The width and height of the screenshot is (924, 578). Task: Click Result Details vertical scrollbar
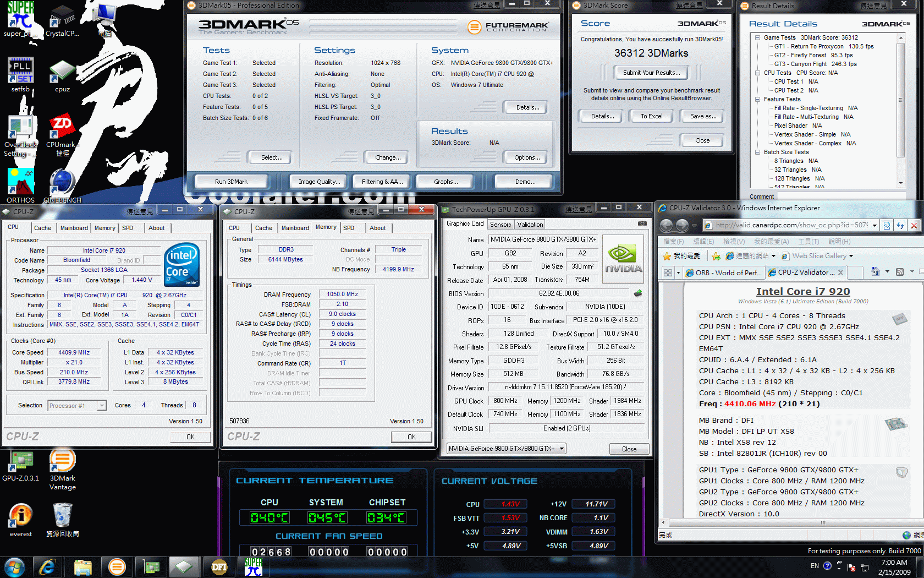click(x=901, y=110)
